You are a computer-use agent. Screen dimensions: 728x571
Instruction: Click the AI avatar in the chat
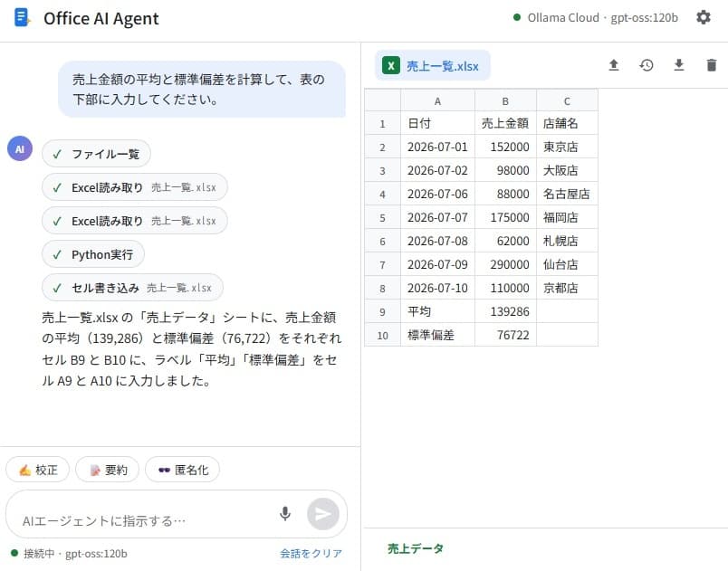20,149
